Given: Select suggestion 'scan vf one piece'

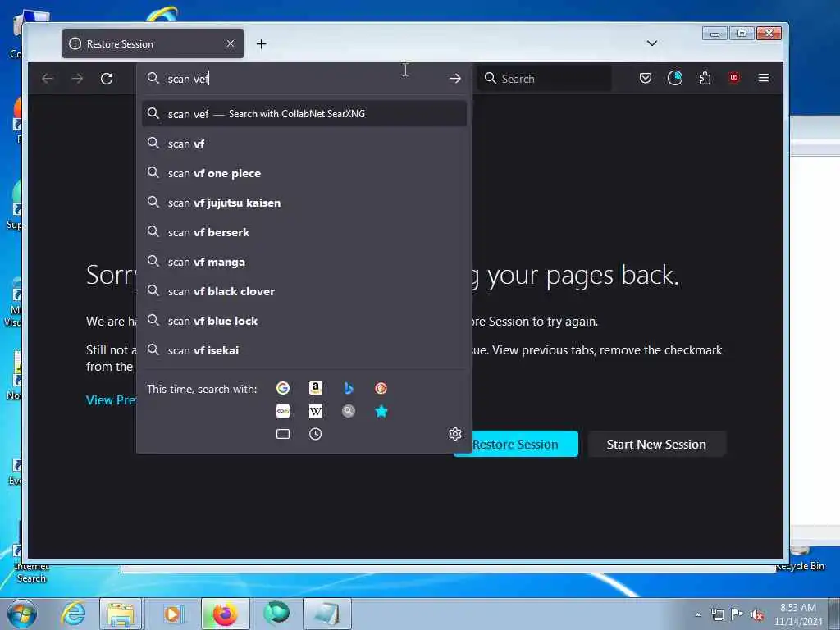Looking at the screenshot, I should 304,173.
